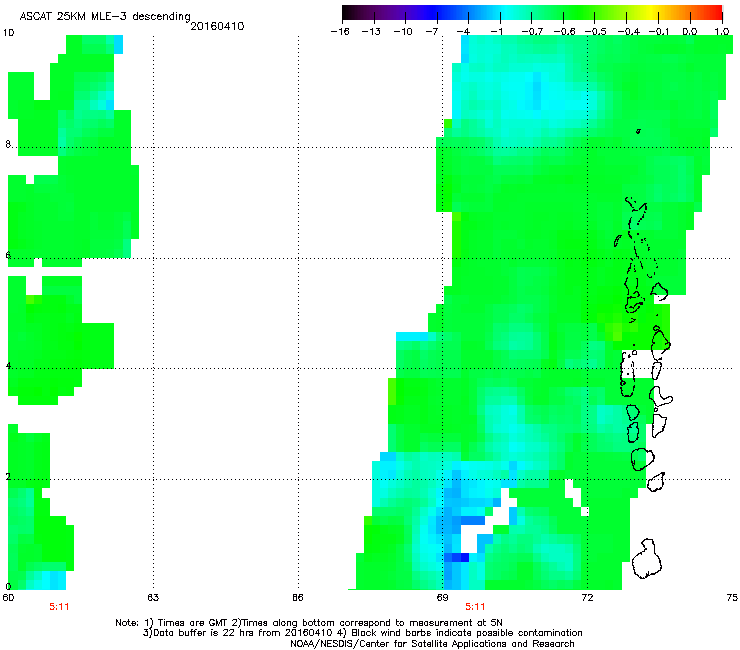Click the red "5:11" time near longitude 69
740x650 pixels.
[475, 607]
